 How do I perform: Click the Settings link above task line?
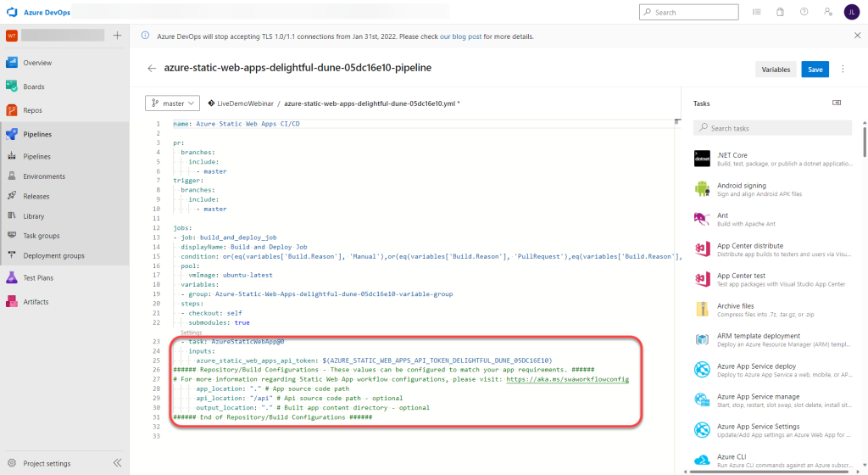tap(191, 332)
